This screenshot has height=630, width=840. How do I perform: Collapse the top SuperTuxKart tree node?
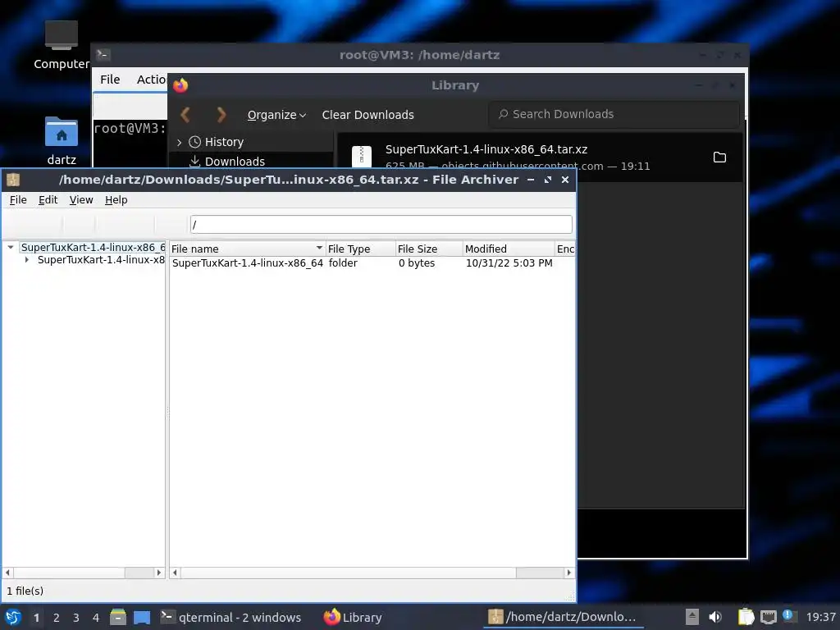[10, 248]
